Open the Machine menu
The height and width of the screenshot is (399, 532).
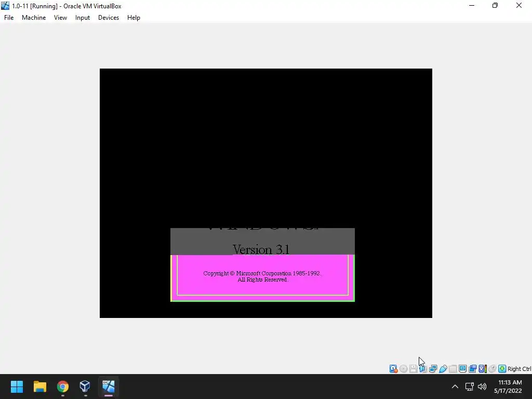pos(34,18)
